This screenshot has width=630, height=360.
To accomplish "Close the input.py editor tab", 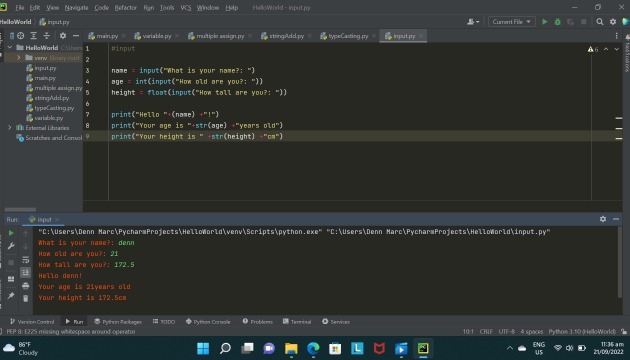I will coord(421,36).
